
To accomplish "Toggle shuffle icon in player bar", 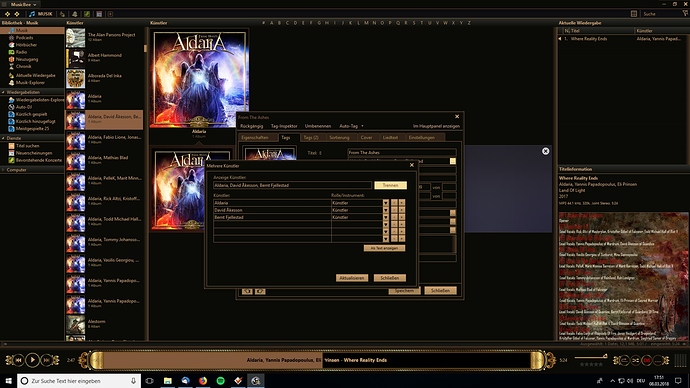I will tap(635, 361).
